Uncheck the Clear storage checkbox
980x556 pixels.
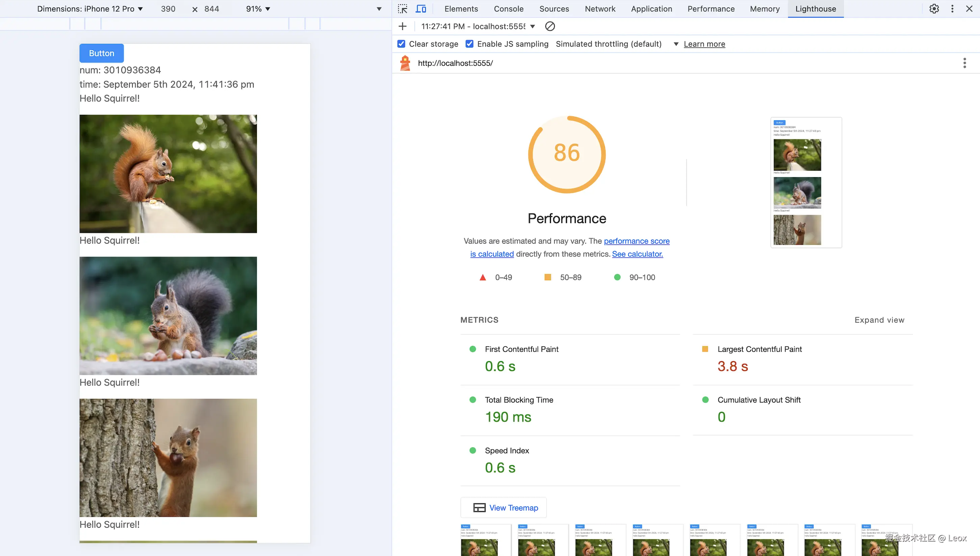tap(401, 44)
